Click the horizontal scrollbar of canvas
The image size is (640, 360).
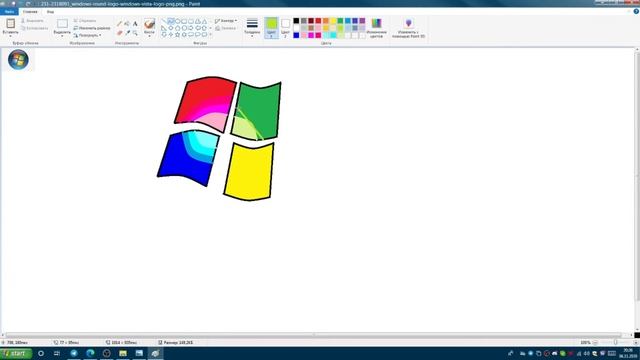point(313,335)
